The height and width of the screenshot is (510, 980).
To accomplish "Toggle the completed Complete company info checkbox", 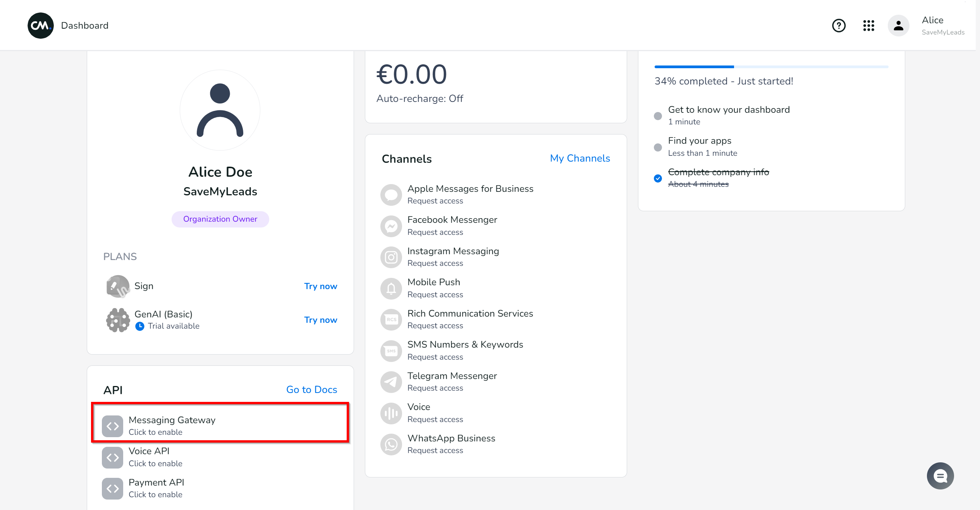I will [x=658, y=177].
